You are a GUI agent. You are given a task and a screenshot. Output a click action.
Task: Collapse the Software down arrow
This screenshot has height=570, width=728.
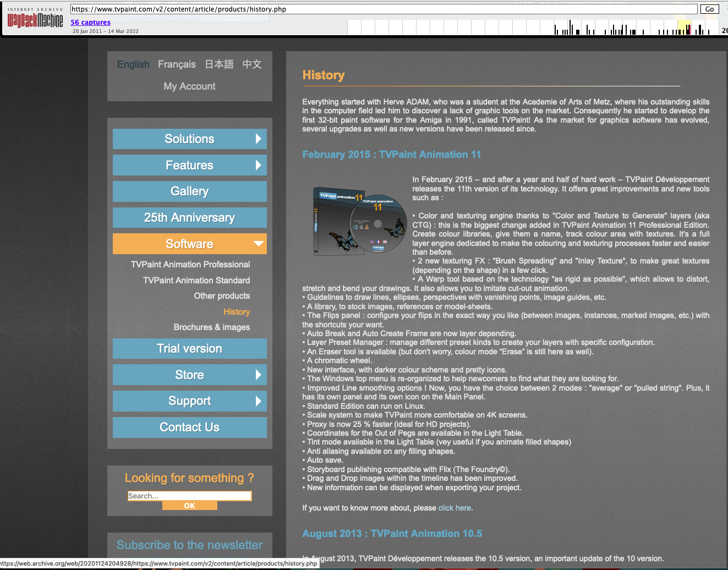pos(258,243)
